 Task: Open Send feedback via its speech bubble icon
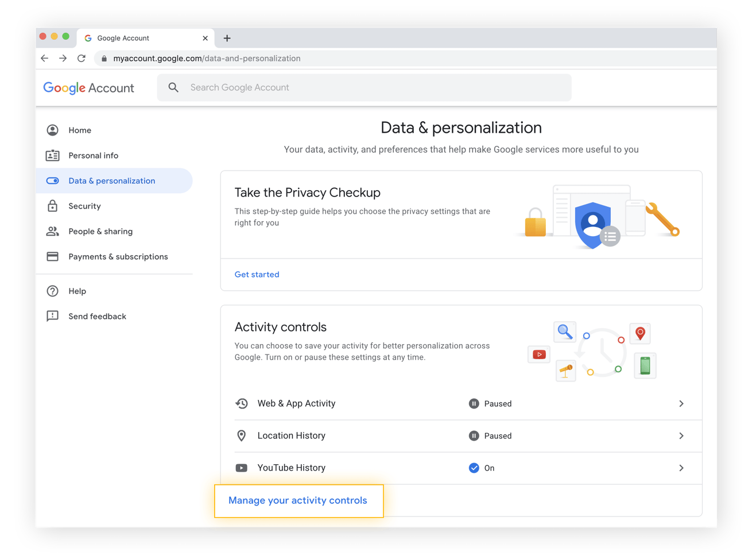[x=52, y=316]
